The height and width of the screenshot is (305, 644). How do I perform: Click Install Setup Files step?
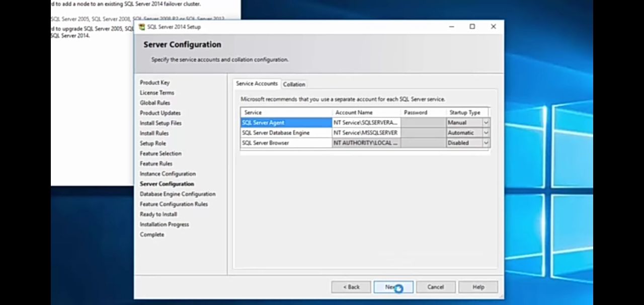(160, 123)
